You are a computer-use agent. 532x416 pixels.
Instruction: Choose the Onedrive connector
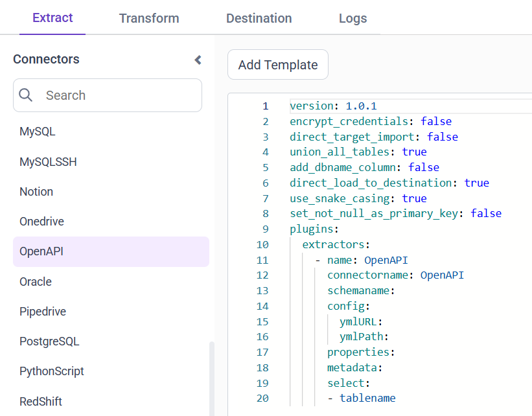(41, 222)
